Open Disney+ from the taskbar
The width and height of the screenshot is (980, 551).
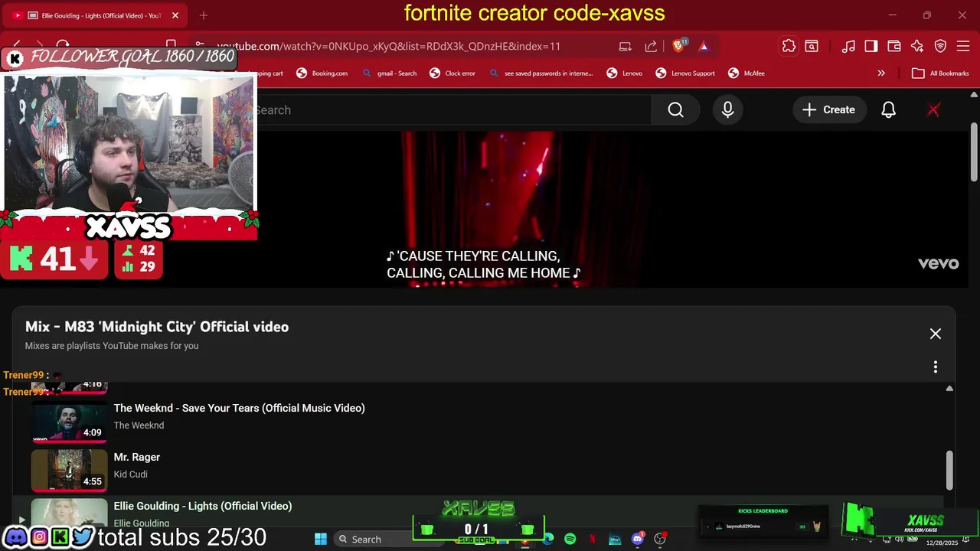click(615, 539)
